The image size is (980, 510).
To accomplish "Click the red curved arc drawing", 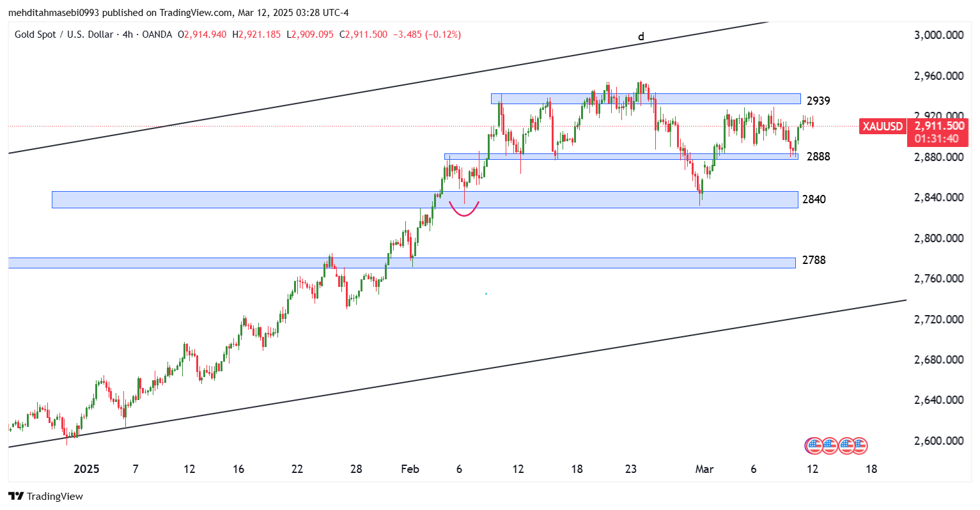I will coord(464,208).
